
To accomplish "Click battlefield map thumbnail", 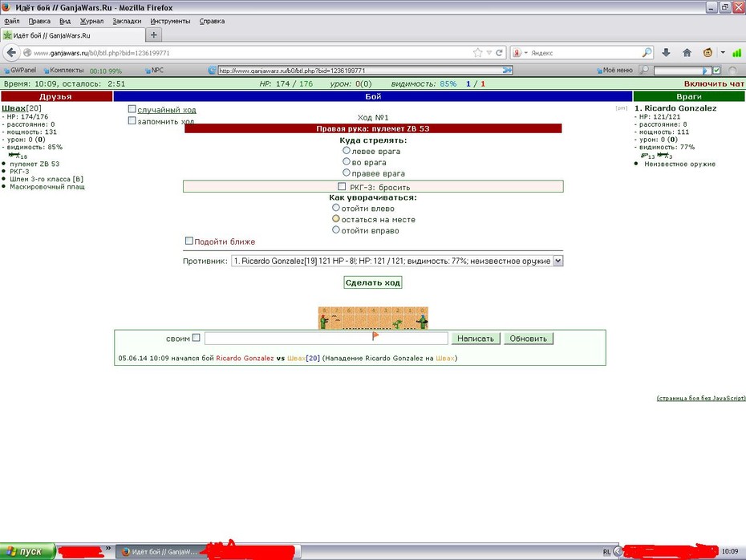I will tap(373, 318).
